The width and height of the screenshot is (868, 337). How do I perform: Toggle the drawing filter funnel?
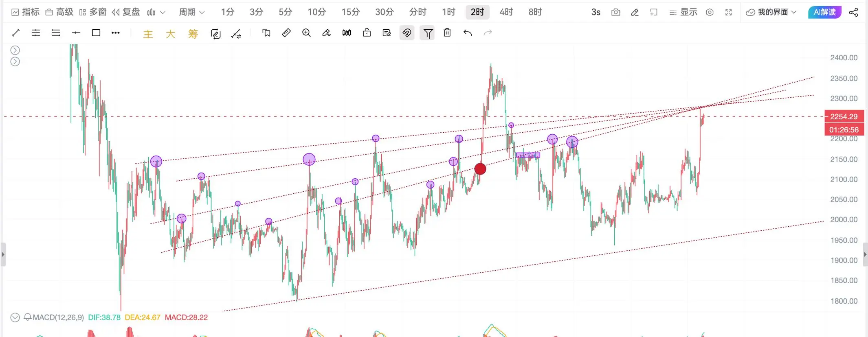427,33
